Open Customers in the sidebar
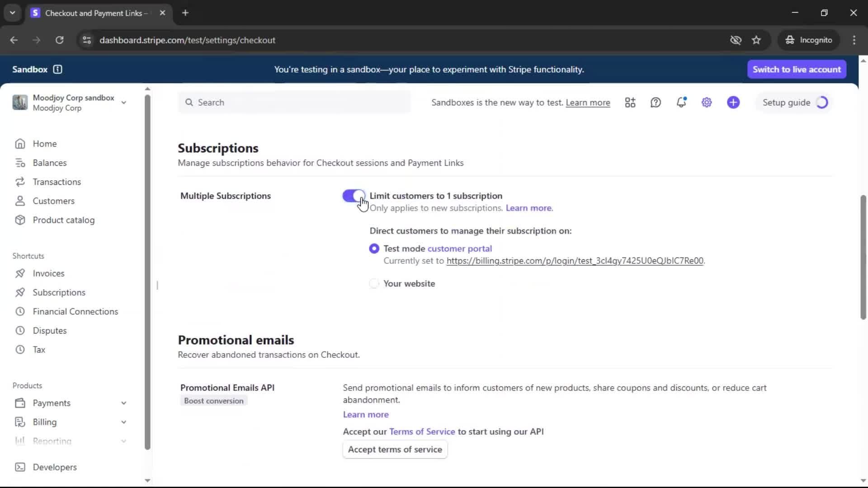The image size is (868, 488). (53, 201)
